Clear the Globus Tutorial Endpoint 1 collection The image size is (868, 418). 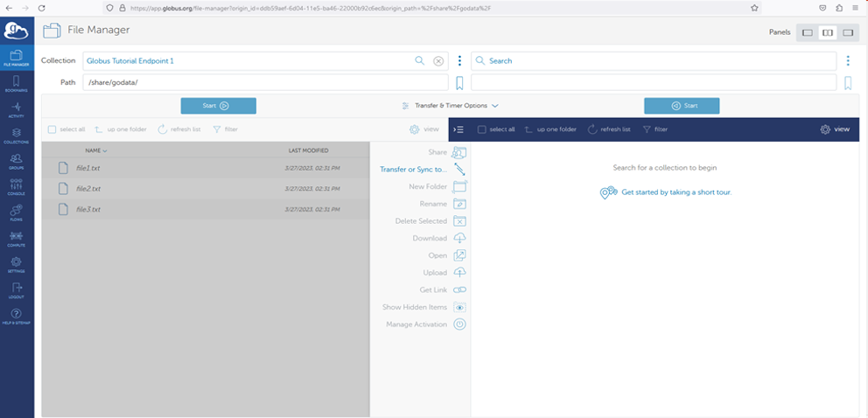pyautogui.click(x=438, y=61)
